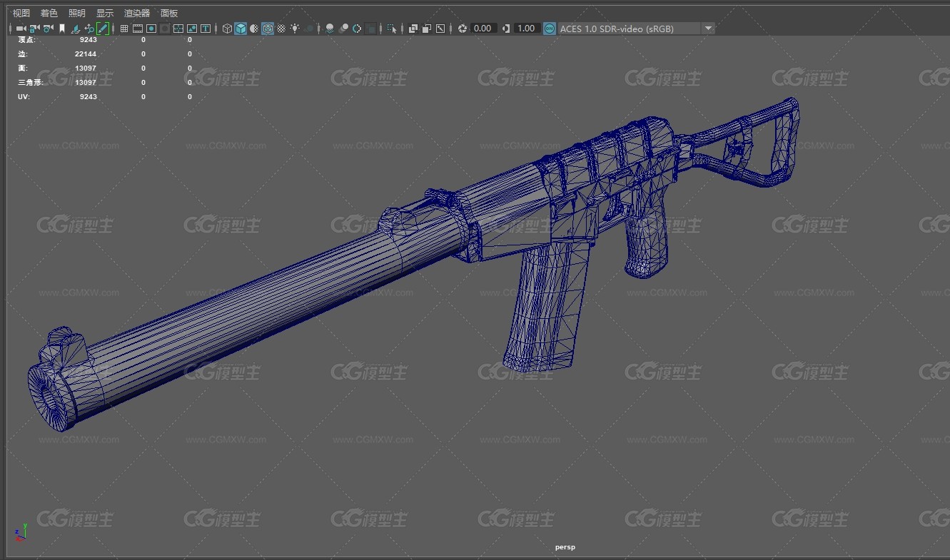Image resolution: width=950 pixels, height=560 pixels.
Task: Toggle Multisample Anti-aliasing icon
Action: tap(357, 29)
